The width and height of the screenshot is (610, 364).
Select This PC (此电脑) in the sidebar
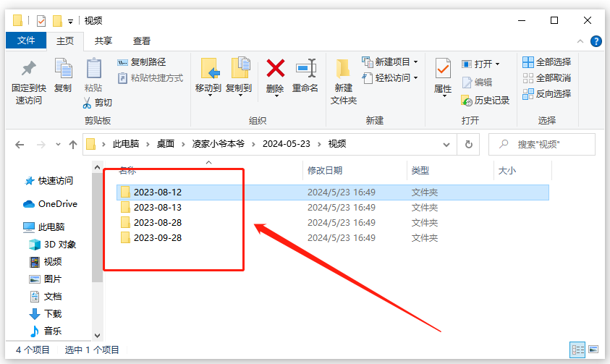[x=43, y=227]
